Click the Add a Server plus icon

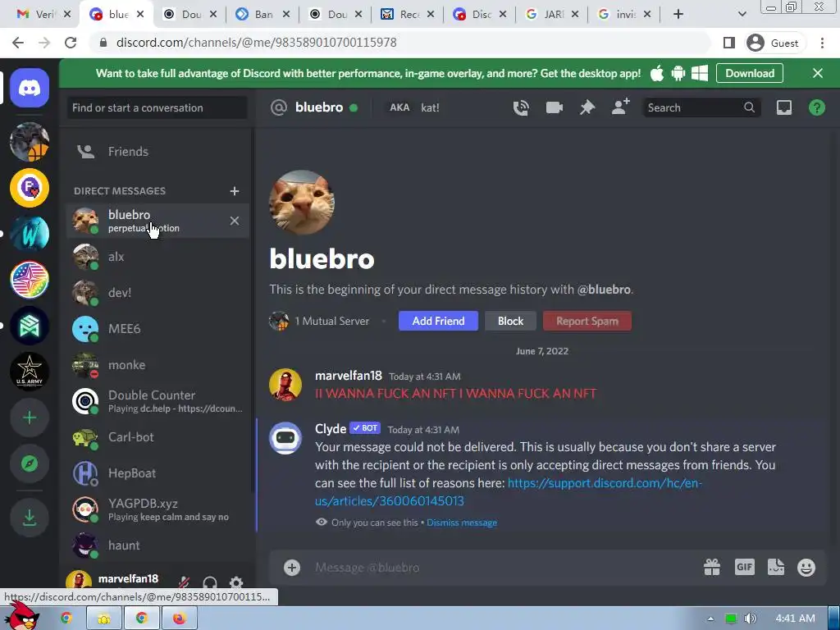pyautogui.click(x=30, y=418)
